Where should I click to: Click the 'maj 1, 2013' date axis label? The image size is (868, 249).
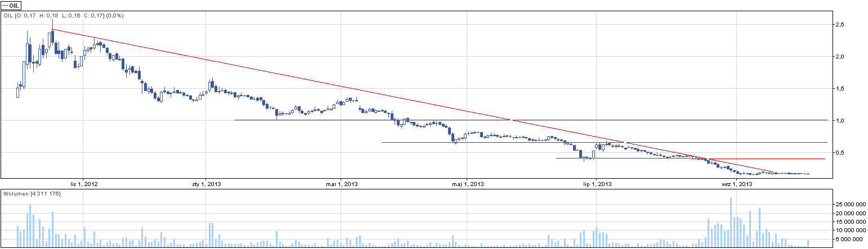pyautogui.click(x=468, y=184)
